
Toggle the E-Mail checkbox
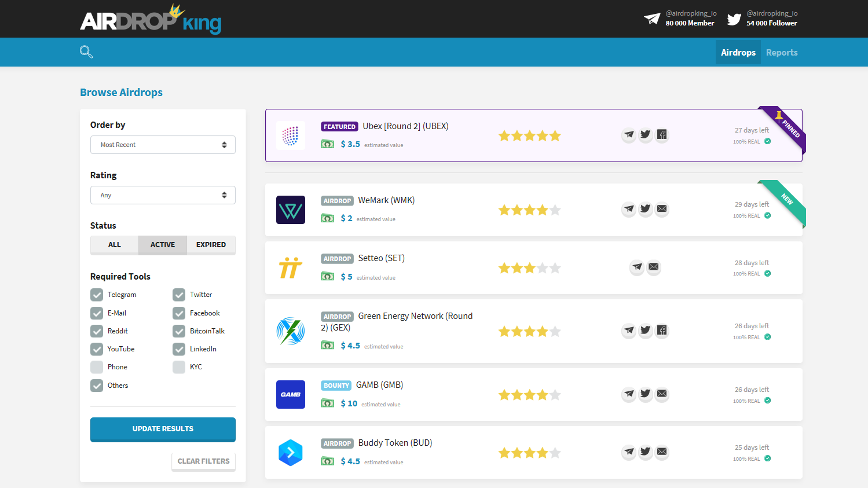point(97,313)
